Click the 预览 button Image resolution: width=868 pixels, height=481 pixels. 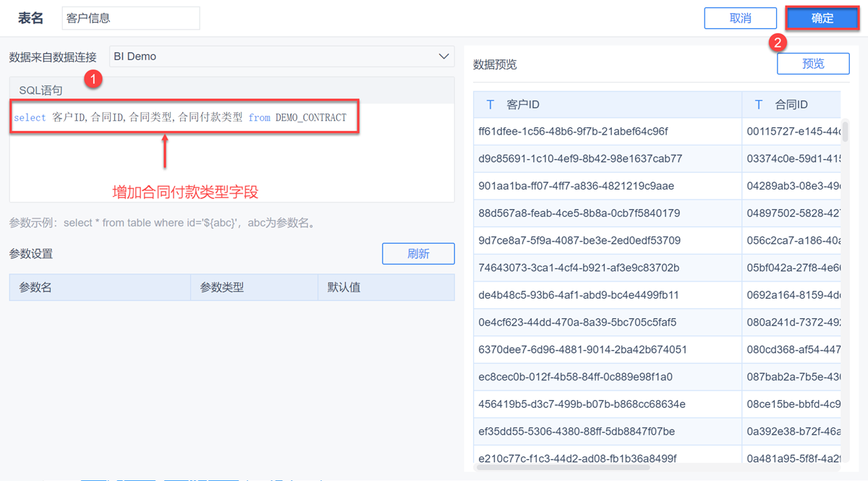pos(813,64)
